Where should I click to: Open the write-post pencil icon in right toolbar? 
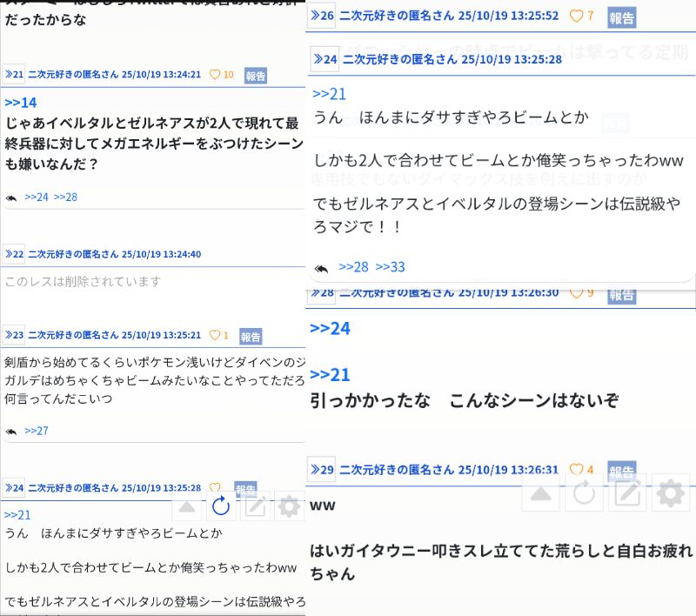[627, 492]
